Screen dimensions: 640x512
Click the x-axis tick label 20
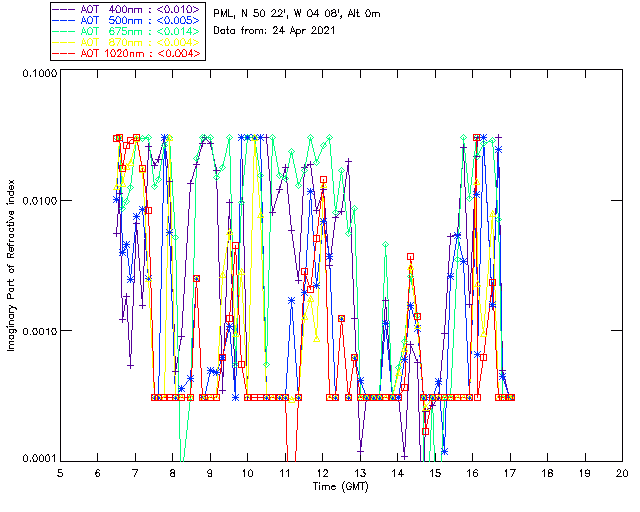[622, 473]
